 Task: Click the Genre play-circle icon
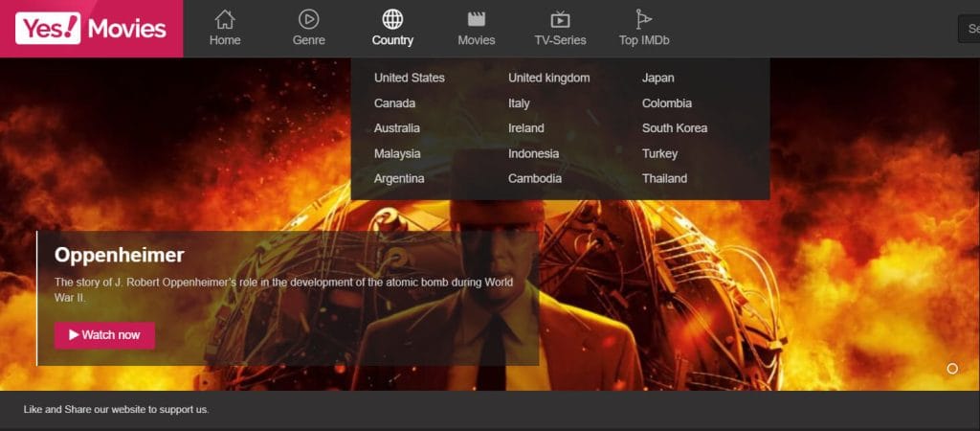(308, 19)
